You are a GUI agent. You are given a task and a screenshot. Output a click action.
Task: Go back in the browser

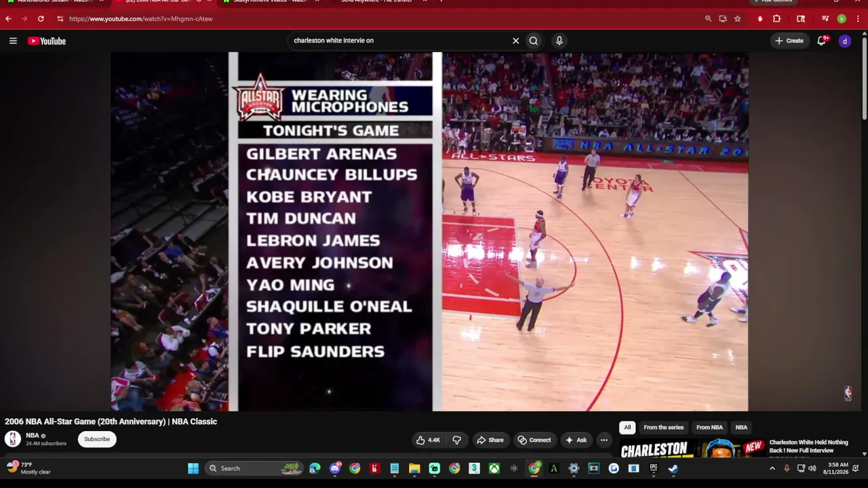[x=8, y=19]
